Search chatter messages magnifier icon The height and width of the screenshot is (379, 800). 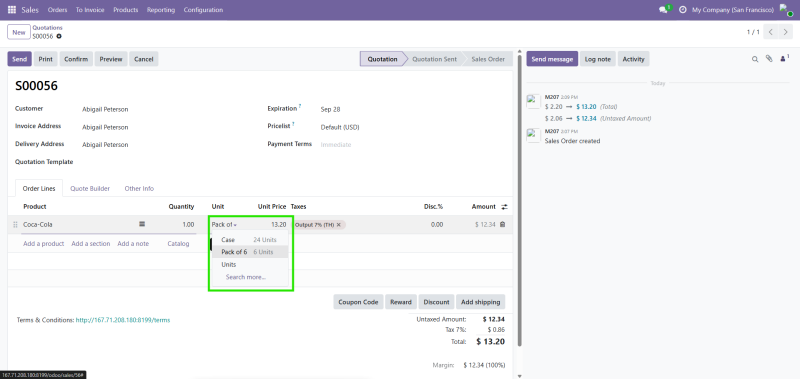pos(755,59)
